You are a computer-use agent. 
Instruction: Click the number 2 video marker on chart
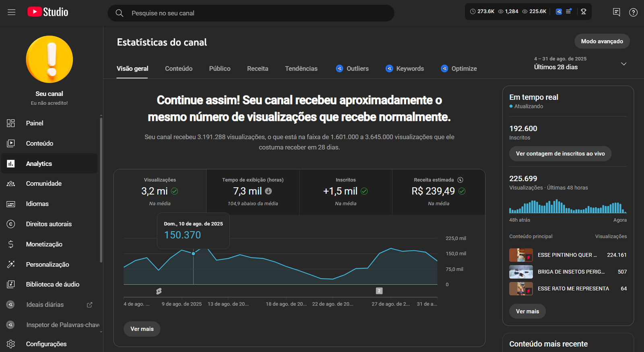tap(379, 291)
